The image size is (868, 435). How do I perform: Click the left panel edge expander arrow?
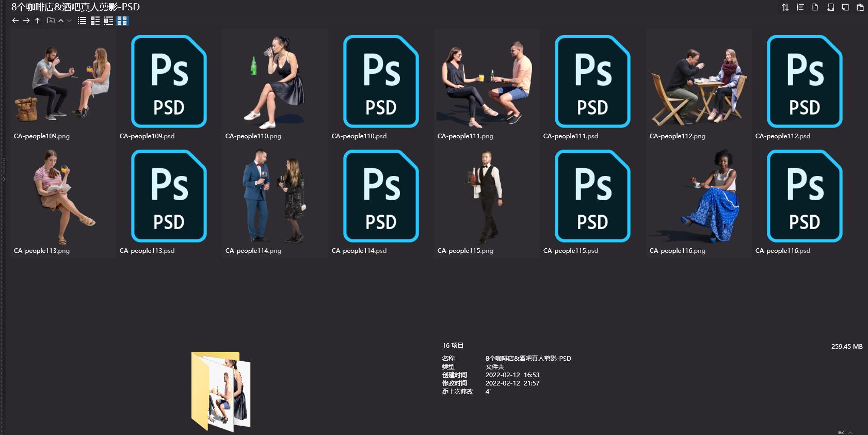point(3,179)
